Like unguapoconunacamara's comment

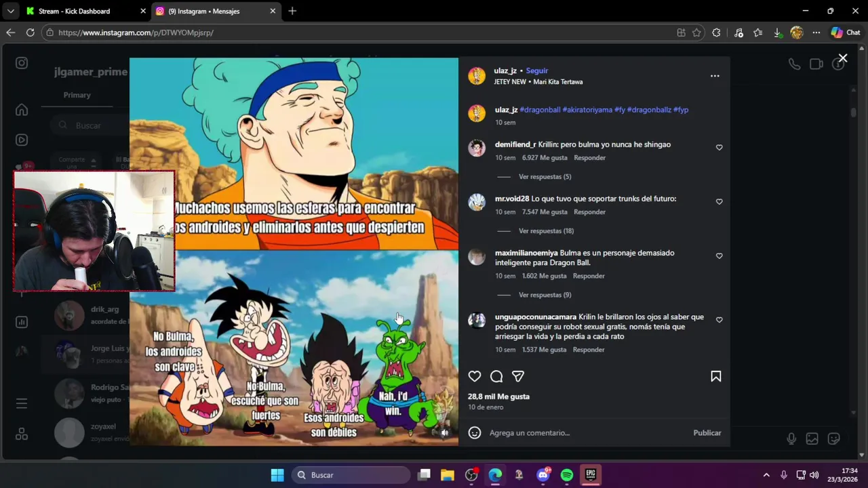tap(719, 319)
